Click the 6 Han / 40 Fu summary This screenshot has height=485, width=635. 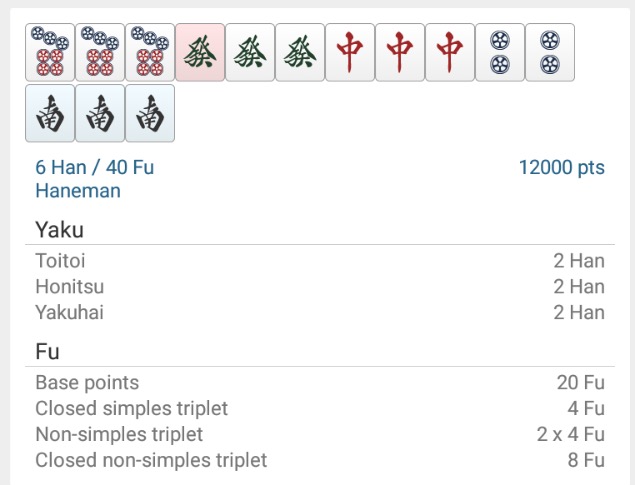pyautogui.click(x=95, y=167)
